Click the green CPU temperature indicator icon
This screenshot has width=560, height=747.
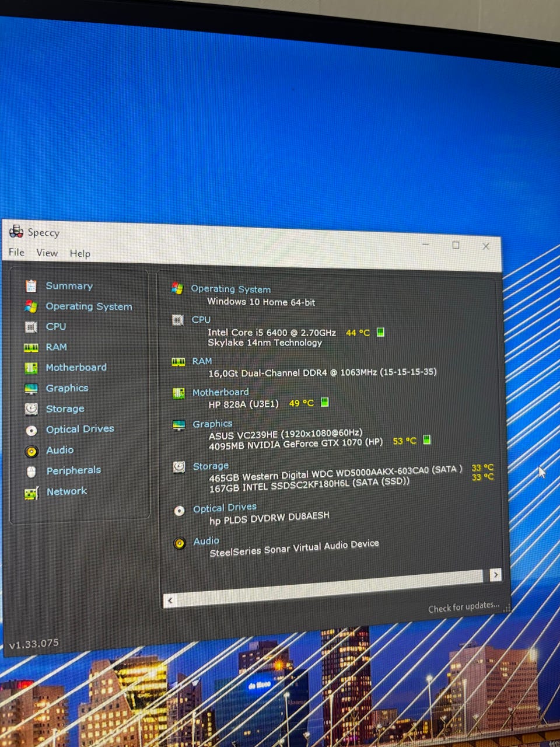[x=380, y=332]
